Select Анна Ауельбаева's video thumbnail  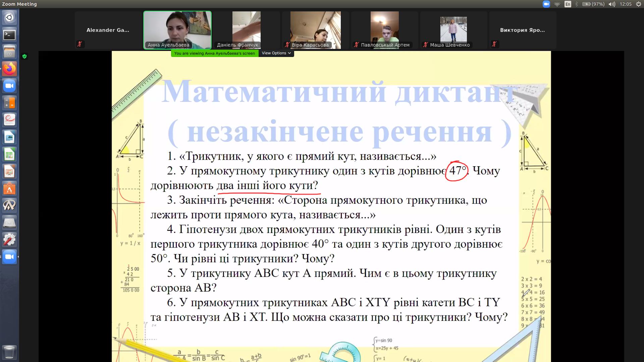pyautogui.click(x=177, y=30)
